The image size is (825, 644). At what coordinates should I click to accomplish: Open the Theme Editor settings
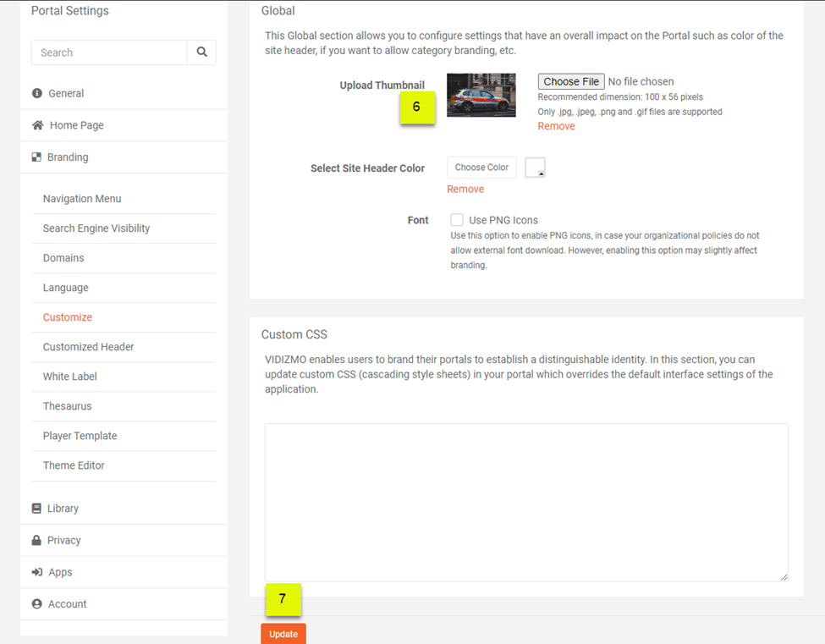click(73, 465)
